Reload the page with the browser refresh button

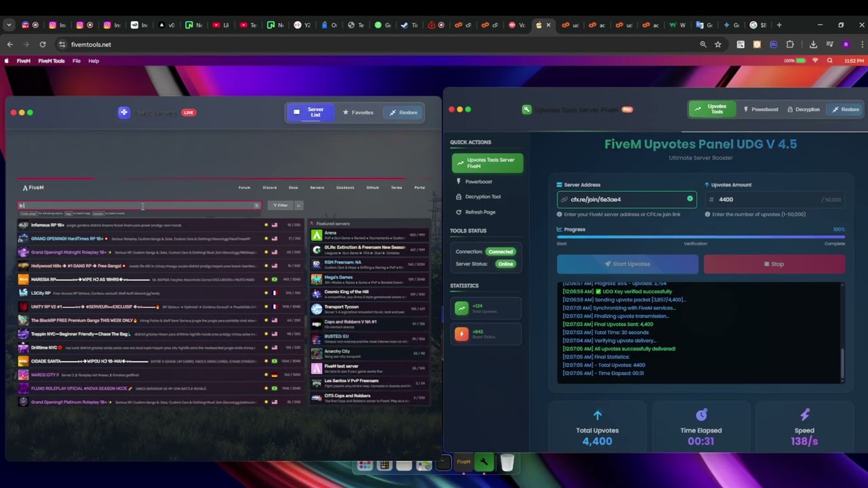click(x=42, y=44)
